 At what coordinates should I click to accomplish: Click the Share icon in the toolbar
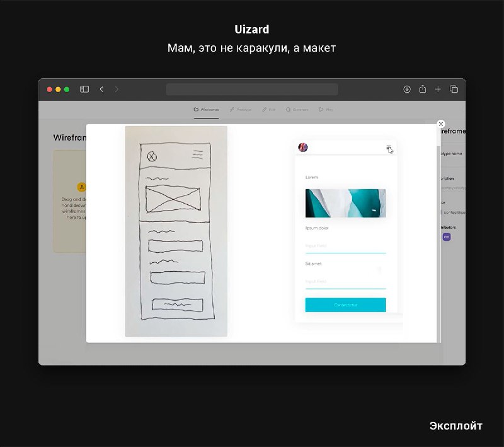[x=423, y=90]
